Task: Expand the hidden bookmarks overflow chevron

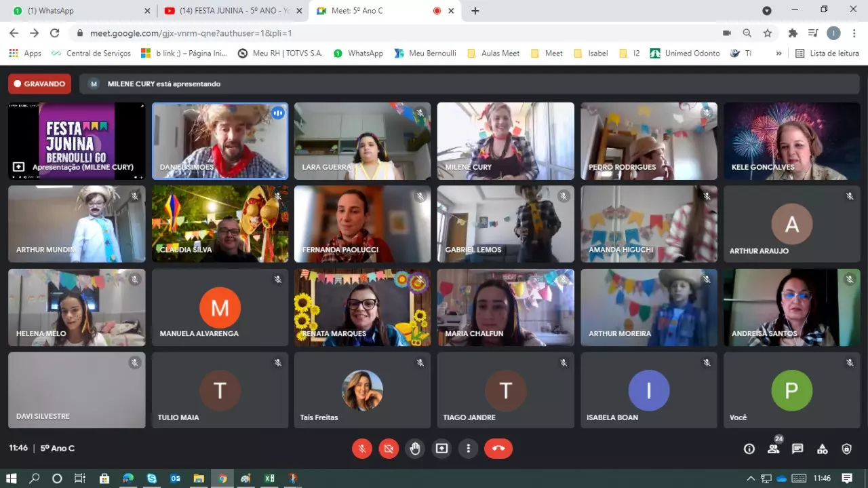Action: (x=778, y=54)
